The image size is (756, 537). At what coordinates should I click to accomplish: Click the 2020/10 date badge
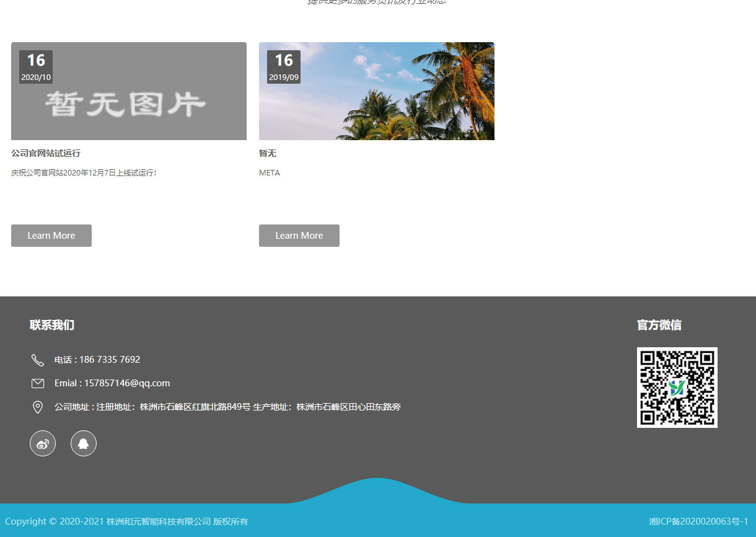pyautogui.click(x=36, y=67)
